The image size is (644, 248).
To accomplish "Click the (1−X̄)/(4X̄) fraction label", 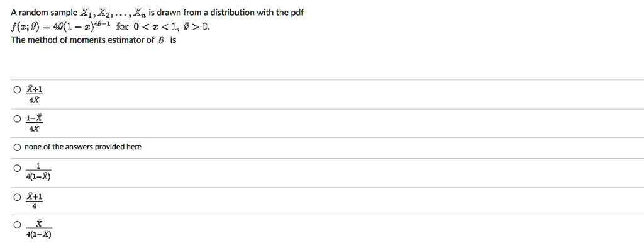I will 35,123.
